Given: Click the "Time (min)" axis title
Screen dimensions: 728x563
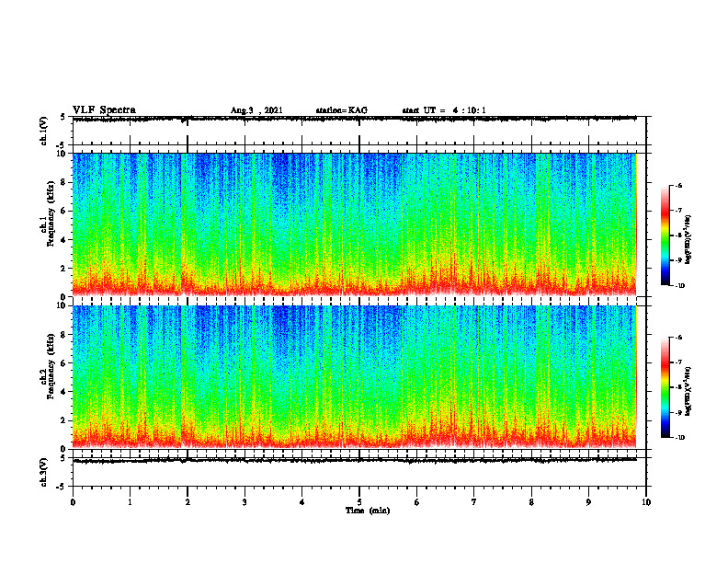Looking at the screenshot, I should click(368, 511).
